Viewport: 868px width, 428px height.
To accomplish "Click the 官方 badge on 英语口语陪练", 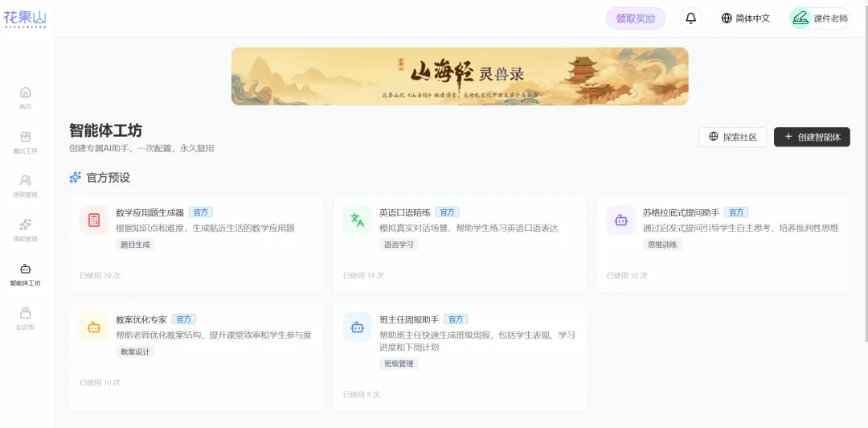I will (447, 212).
